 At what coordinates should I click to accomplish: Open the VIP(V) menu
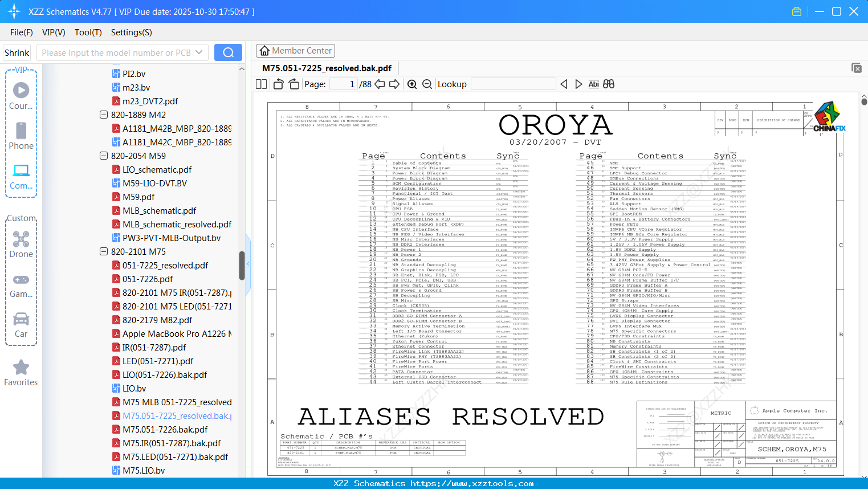[x=54, y=32]
